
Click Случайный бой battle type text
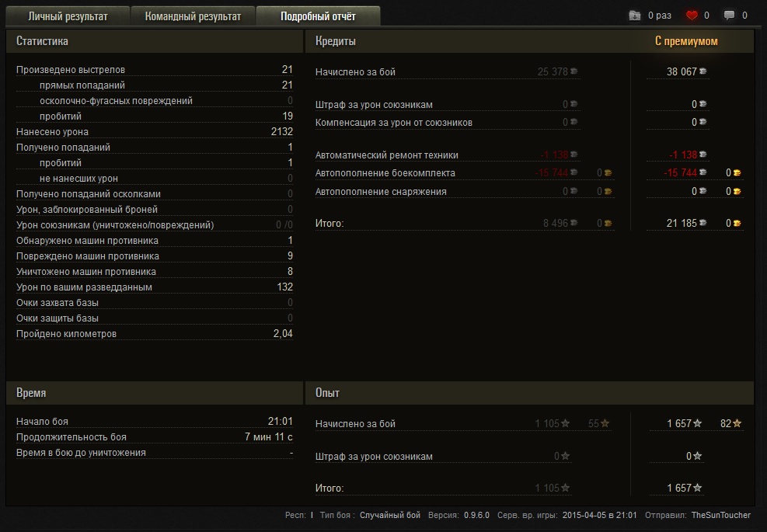(x=390, y=515)
